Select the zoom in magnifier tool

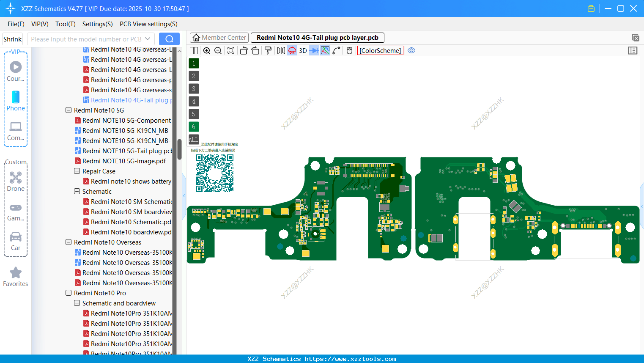207,50
